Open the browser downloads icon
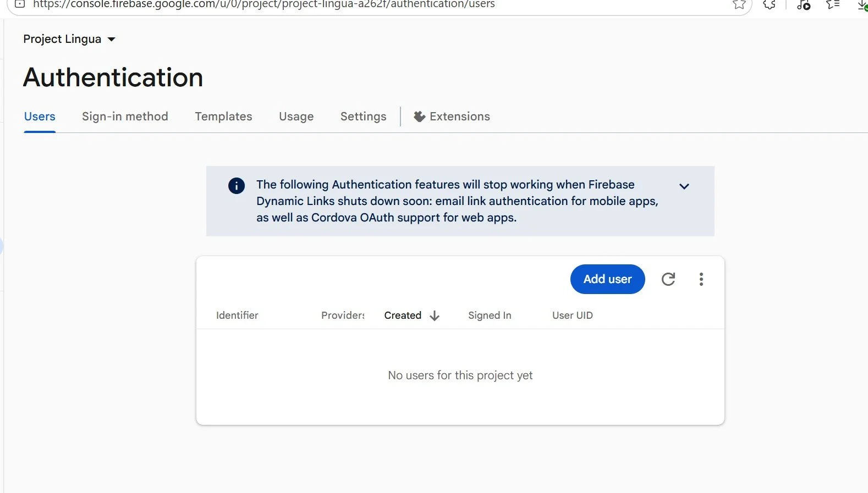 coord(862,4)
